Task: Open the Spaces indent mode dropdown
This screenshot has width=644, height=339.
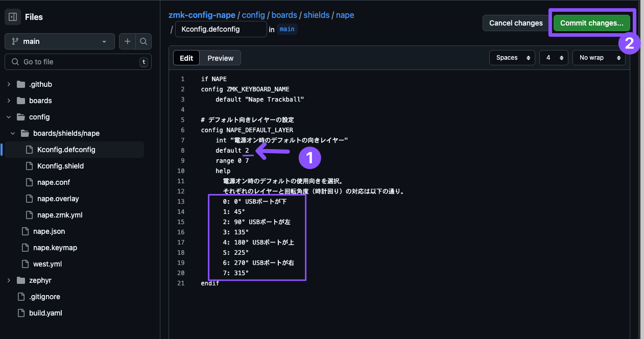Action: (x=512, y=58)
